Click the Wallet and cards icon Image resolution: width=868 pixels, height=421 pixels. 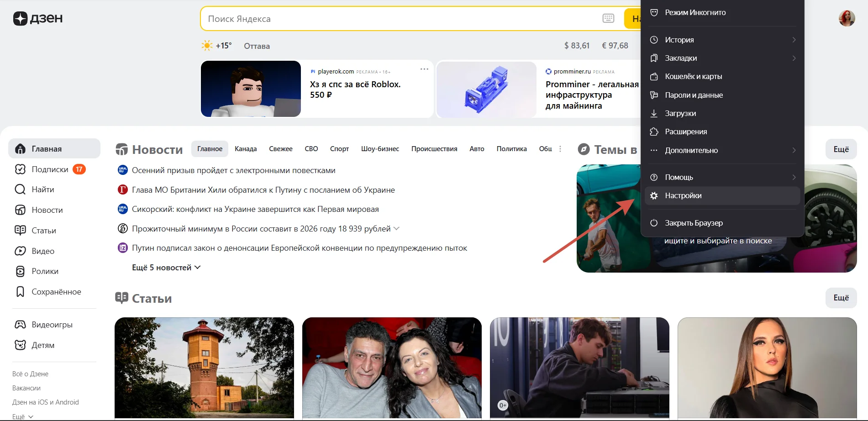point(654,76)
